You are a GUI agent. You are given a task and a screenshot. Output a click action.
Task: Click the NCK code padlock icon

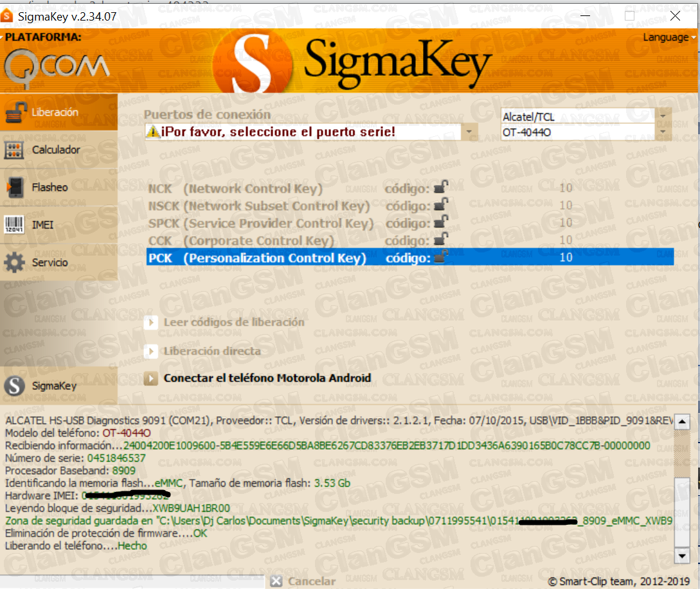tap(441, 187)
